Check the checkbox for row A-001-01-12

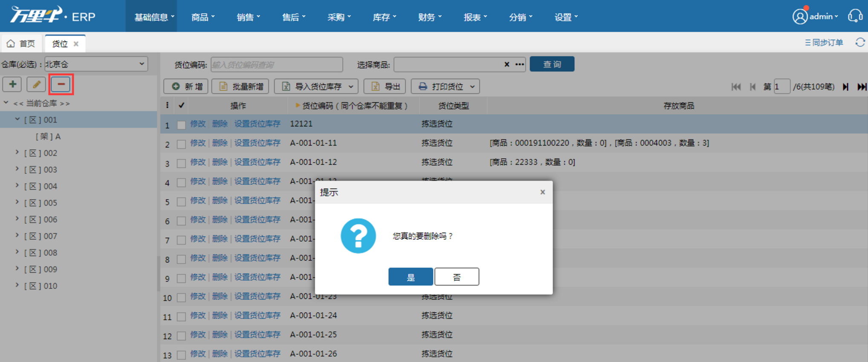pyautogui.click(x=181, y=163)
